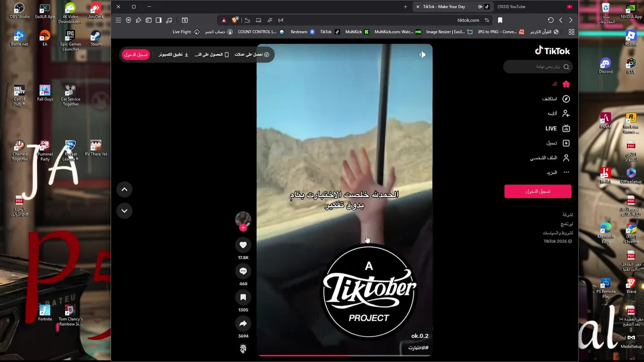Open the Image Resizer bookmark
The image size is (644, 362).
pos(449,32)
